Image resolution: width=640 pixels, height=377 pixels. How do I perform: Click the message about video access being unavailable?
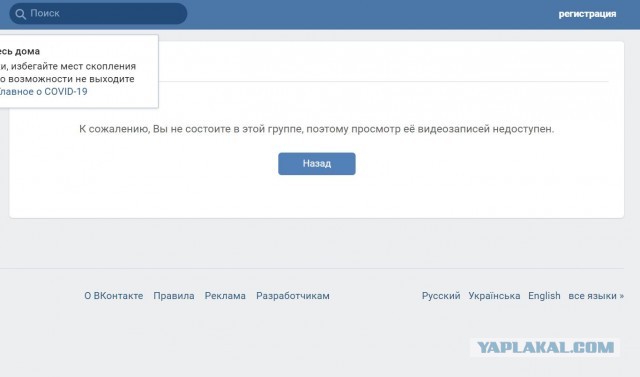[x=316, y=129]
